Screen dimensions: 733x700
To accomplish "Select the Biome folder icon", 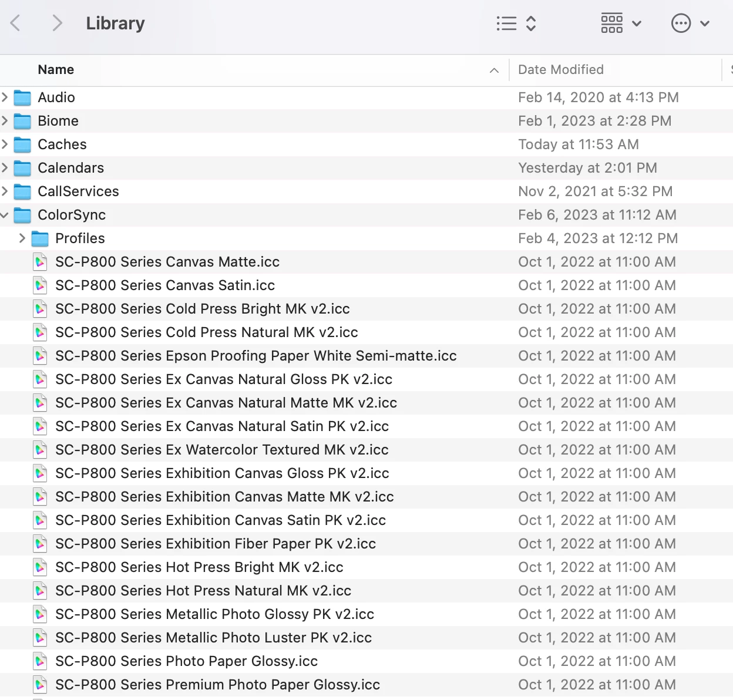I will tap(22, 121).
